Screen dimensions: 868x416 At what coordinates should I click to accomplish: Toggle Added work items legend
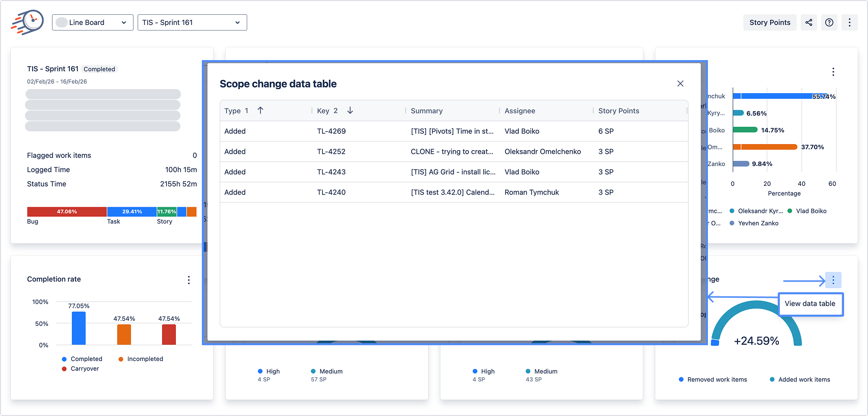[800, 379]
